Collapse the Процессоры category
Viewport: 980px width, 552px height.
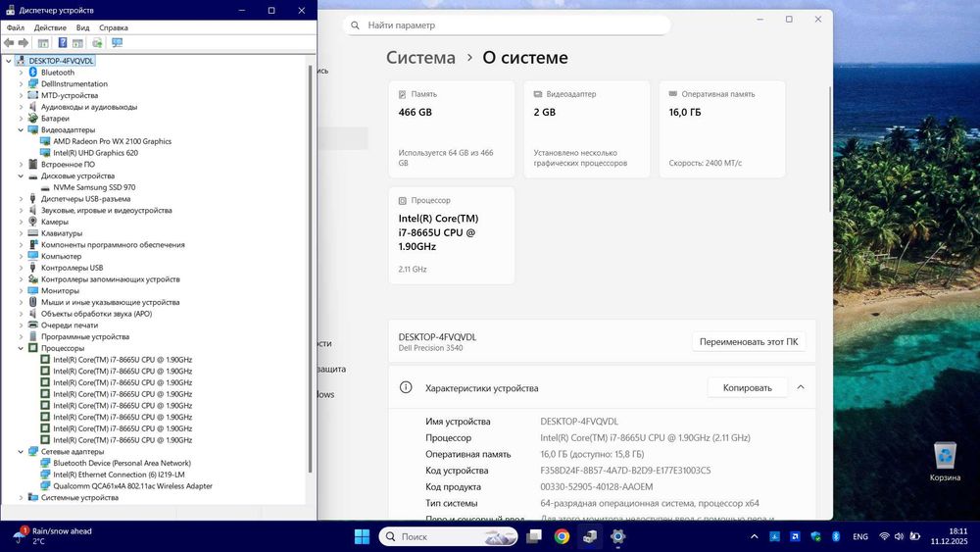point(21,348)
